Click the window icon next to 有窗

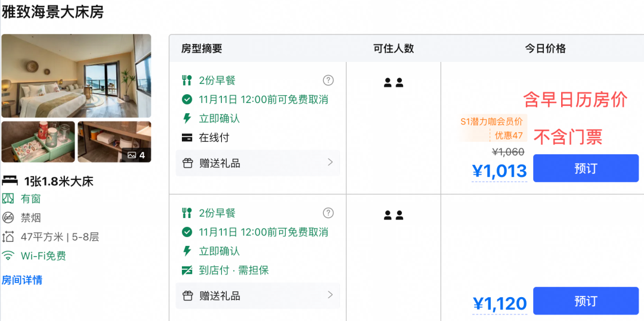tap(8, 200)
